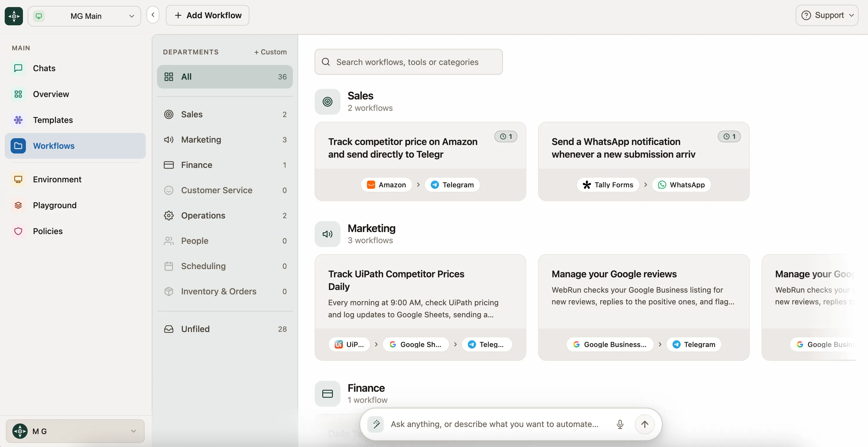Open the Environment page
868x447 pixels.
[x=75, y=179]
